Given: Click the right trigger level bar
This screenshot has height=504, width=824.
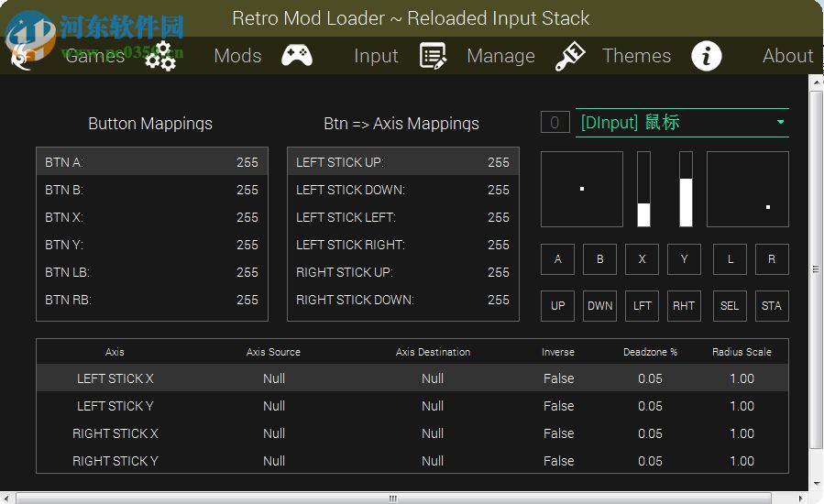Looking at the screenshot, I should pos(686,189).
